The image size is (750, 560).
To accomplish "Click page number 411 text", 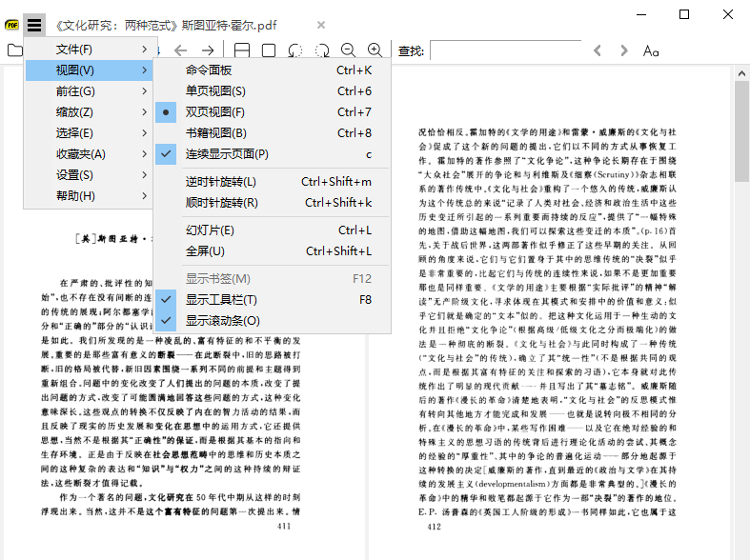I will point(284,526).
